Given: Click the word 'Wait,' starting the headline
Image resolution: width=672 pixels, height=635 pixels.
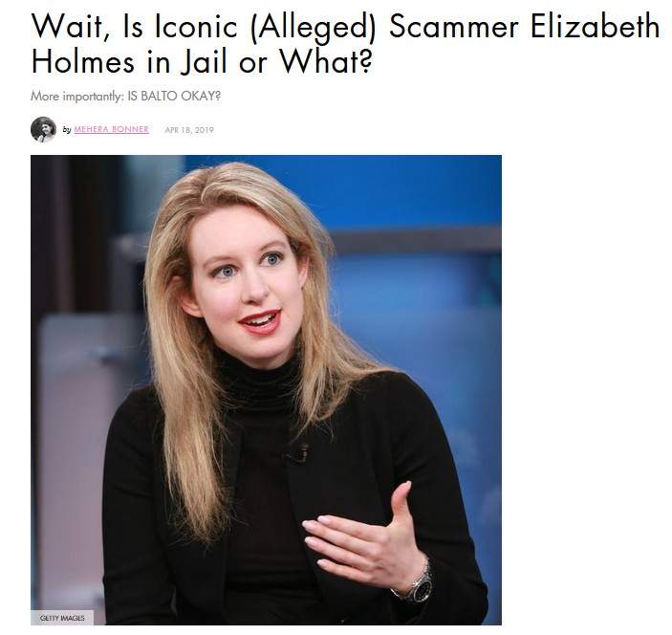Looking at the screenshot, I should tap(71, 27).
